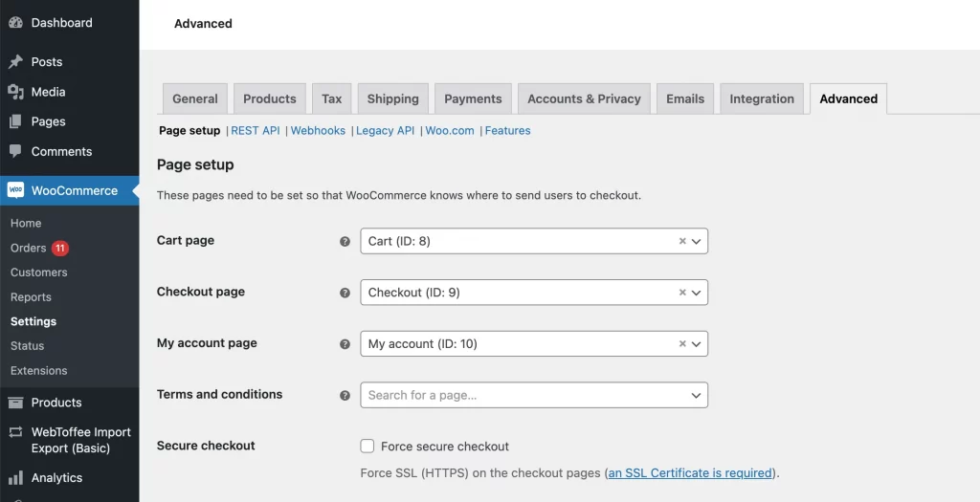
Task: Open WooCommerce Orders submenu item
Action: pos(28,248)
